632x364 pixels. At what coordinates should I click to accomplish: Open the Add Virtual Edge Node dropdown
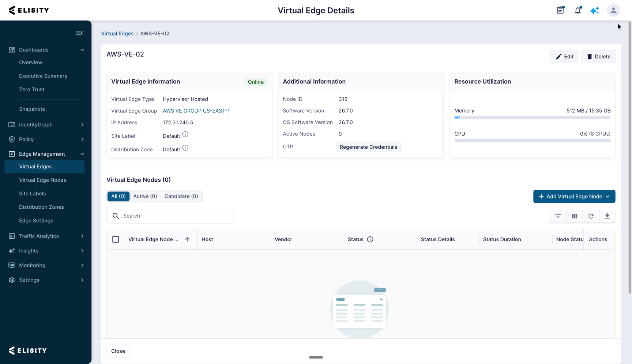tap(574, 197)
